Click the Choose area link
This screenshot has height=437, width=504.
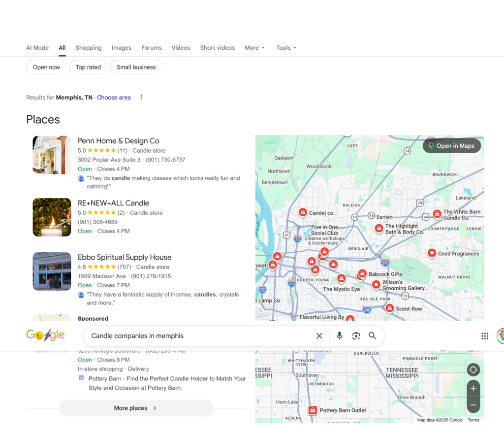114,98
